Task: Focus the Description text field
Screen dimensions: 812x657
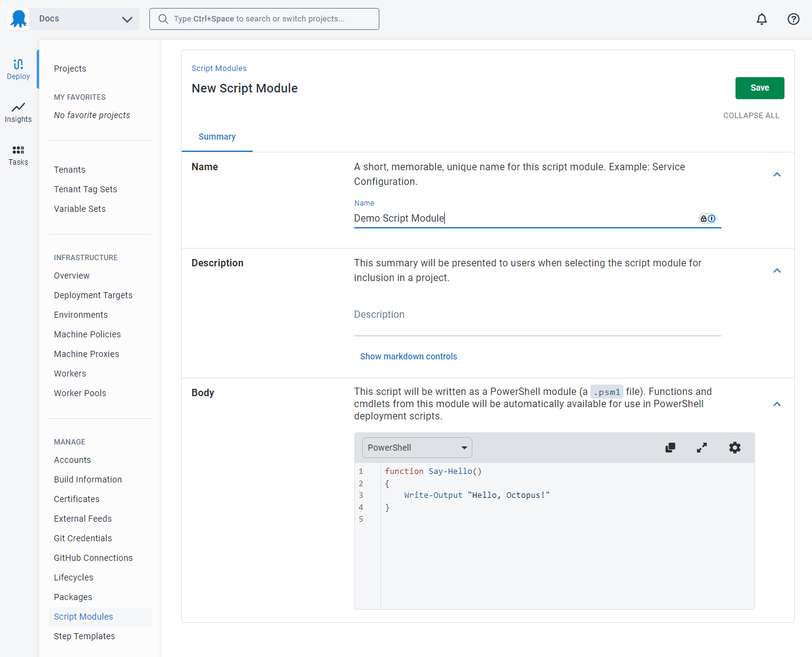Action: click(x=538, y=315)
